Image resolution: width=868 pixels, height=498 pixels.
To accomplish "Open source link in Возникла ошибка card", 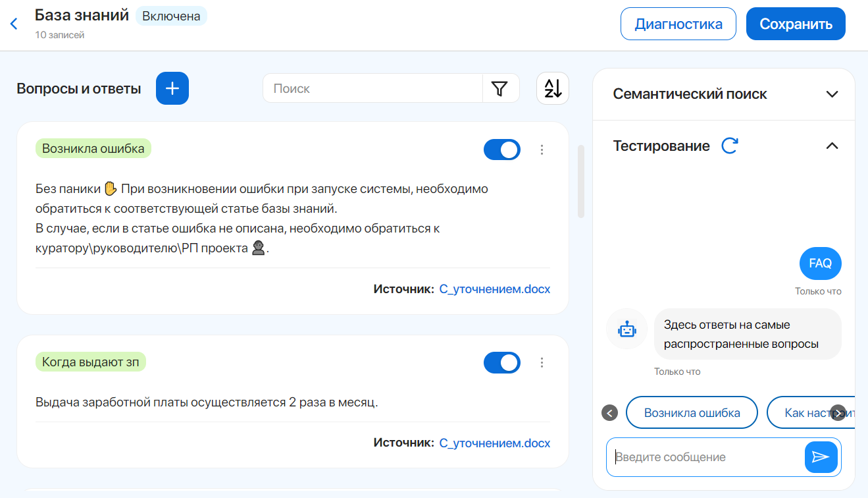I will 494,289.
